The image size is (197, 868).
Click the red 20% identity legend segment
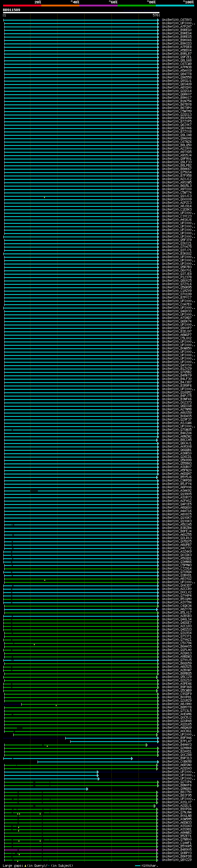tap(22, 6)
